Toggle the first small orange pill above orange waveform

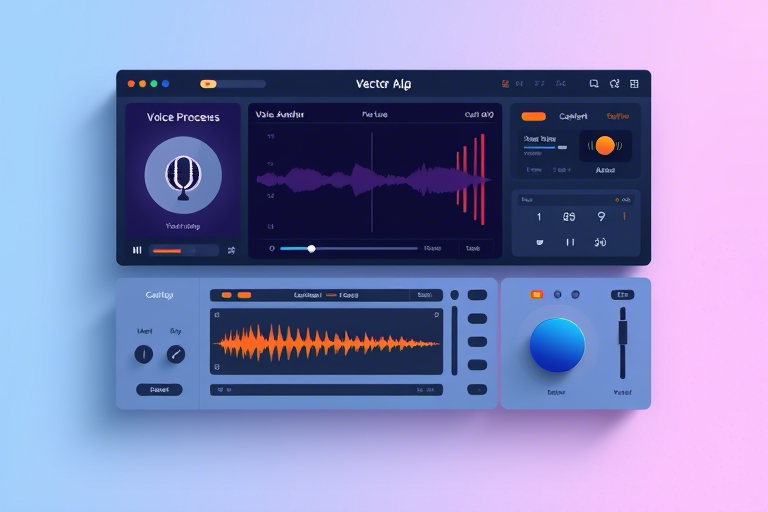coord(226,295)
